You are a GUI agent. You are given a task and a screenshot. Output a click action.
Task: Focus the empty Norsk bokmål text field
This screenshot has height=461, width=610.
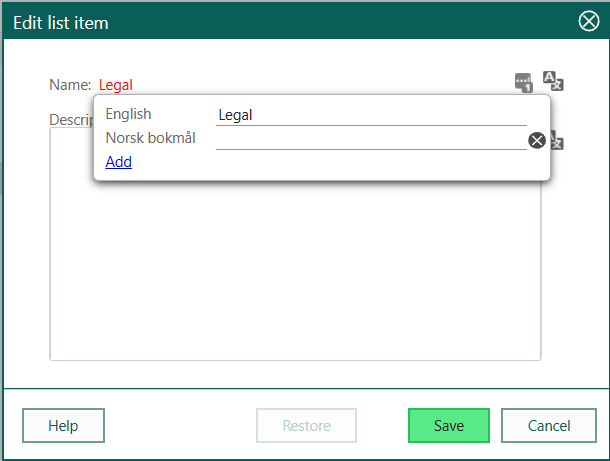[370, 139]
